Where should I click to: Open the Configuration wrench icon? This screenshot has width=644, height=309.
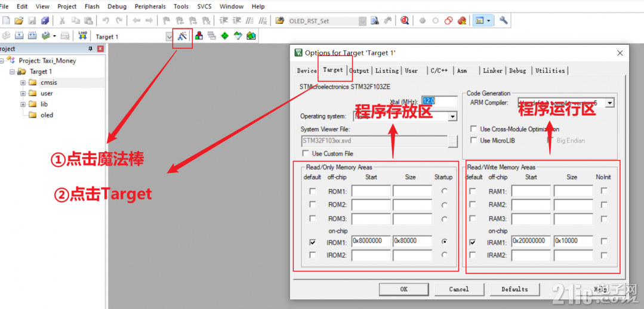tap(504, 20)
